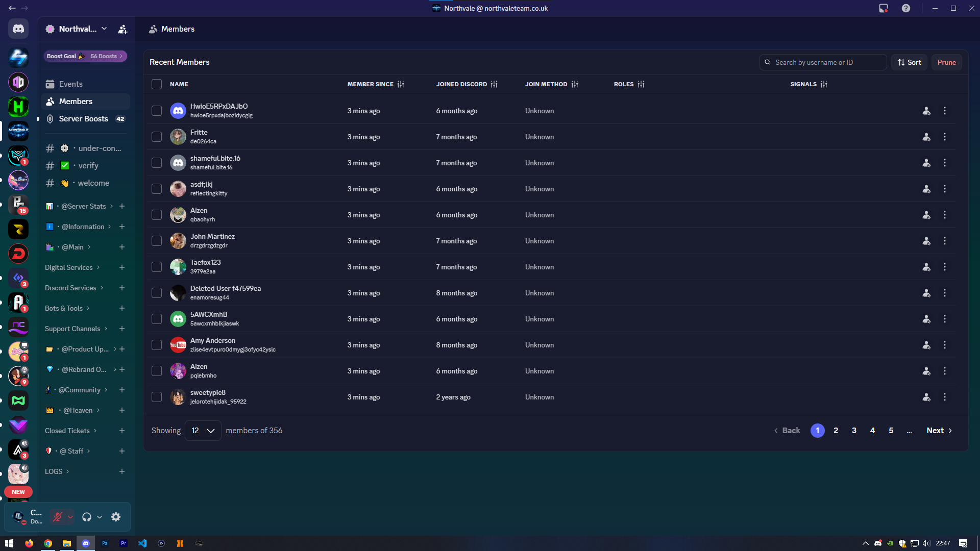980x551 pixels.
Task: Open member profile icon for HwioE5RPxDAJbO
Action: click(926, 111)
